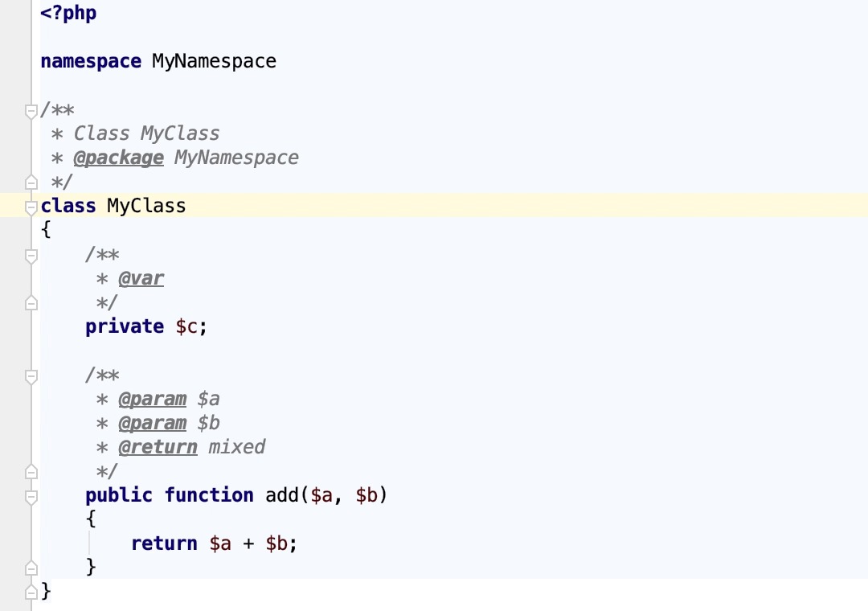
Task: Click the <?php opening tag
Action: [x=69, y=13]
